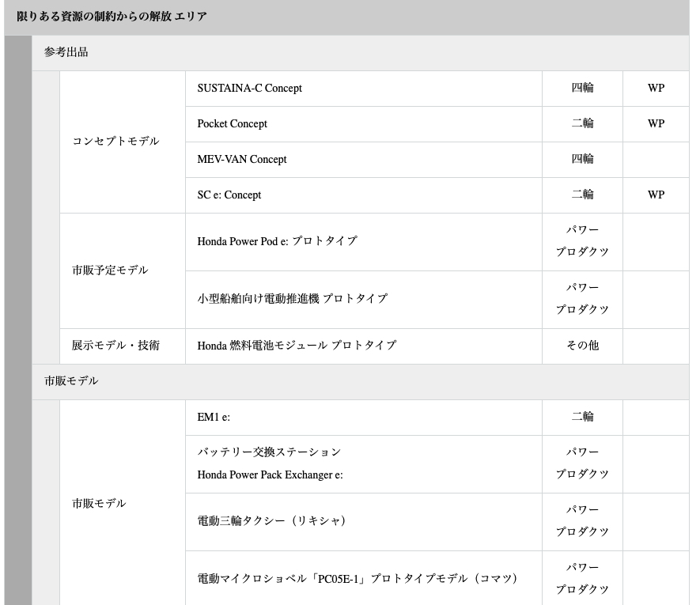The height and width of the screenshot is (605, 700).
Task: Click the Pocket Concept model name
Action: (232, 124)
